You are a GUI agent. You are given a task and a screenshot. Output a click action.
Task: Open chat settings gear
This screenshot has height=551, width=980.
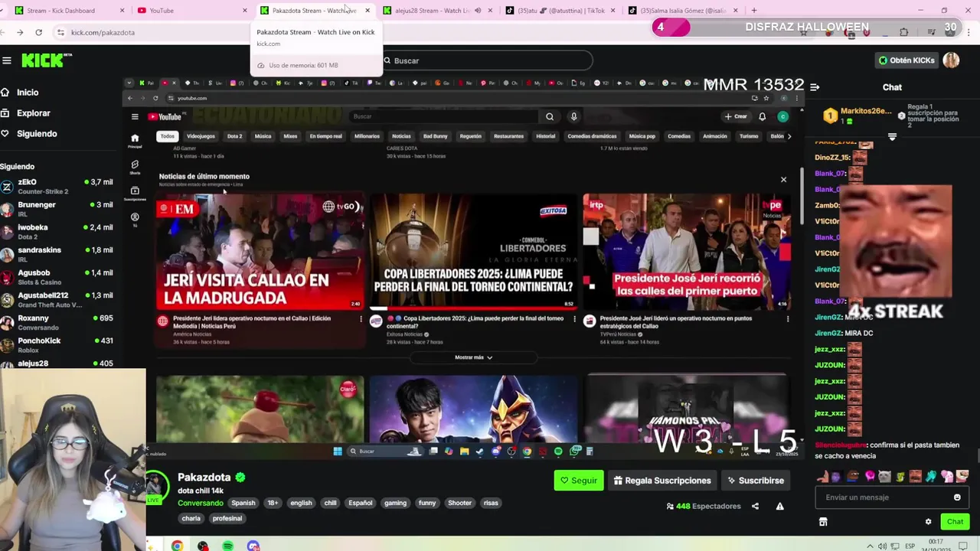[x=928, y=522]
